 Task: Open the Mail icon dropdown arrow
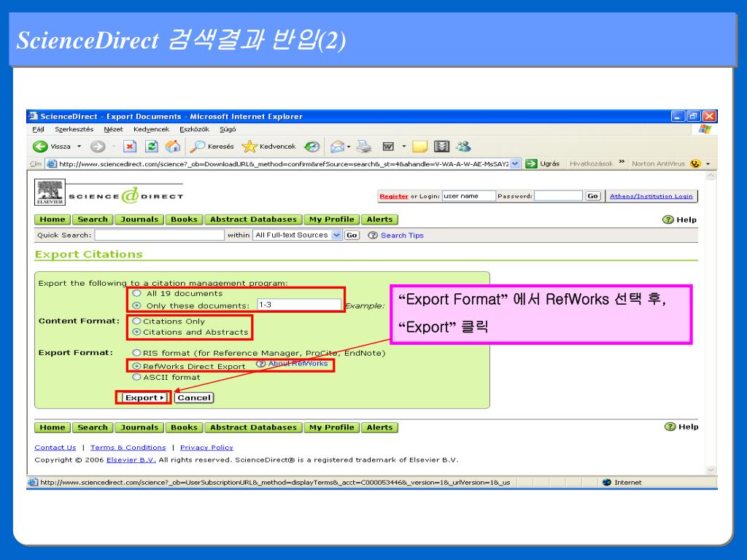[x=349, y=146]
